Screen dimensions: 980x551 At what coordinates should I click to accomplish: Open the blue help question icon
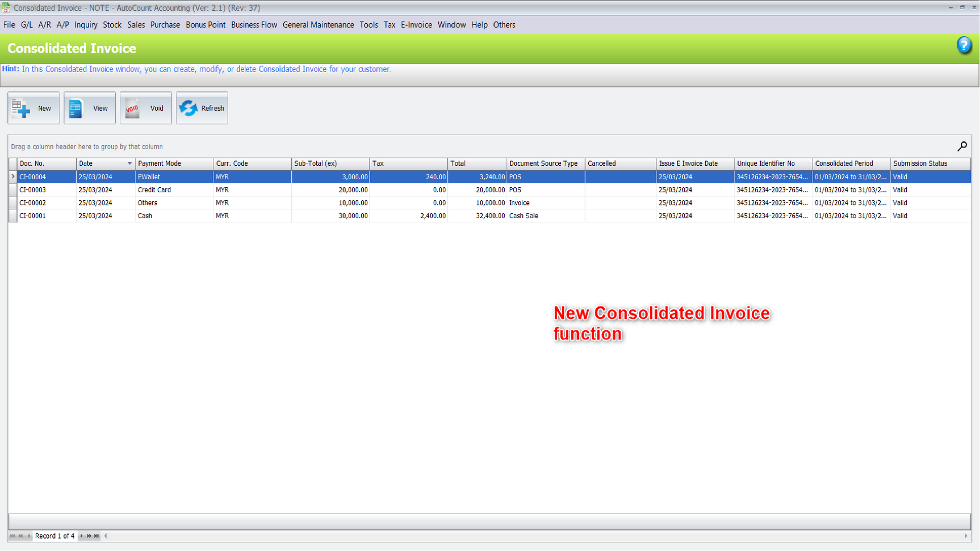coord(964,45)
